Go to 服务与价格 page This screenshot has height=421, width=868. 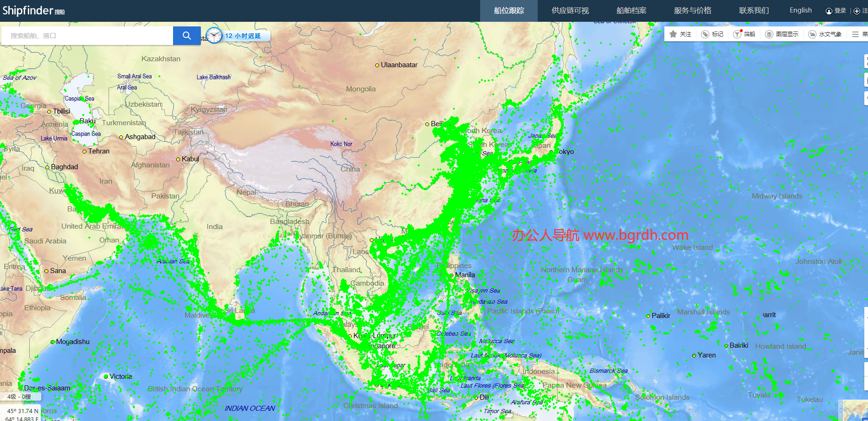(692, 11)
